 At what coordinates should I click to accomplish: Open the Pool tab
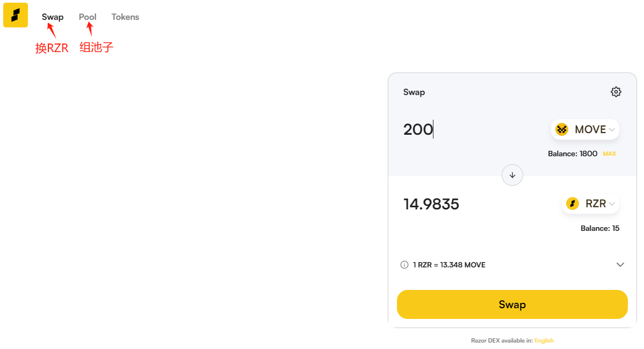(x=88, y=17)
